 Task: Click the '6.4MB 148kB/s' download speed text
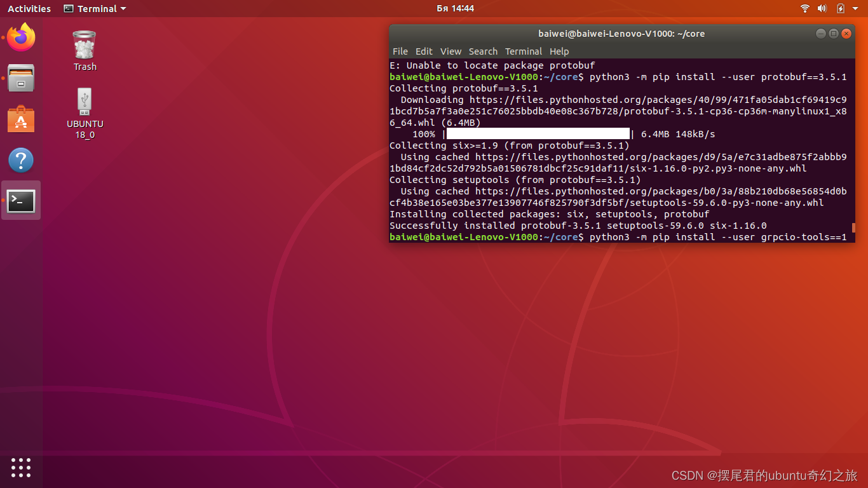[x=678, y=134]
